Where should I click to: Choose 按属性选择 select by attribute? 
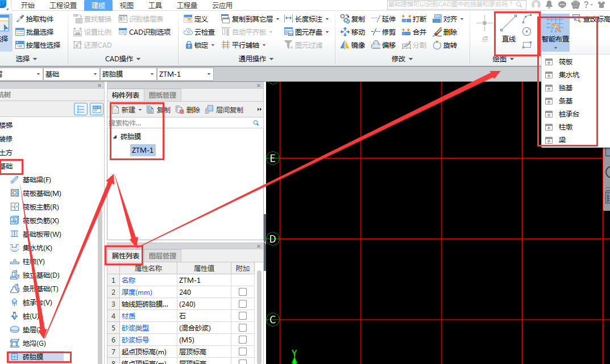pos(38,45)
